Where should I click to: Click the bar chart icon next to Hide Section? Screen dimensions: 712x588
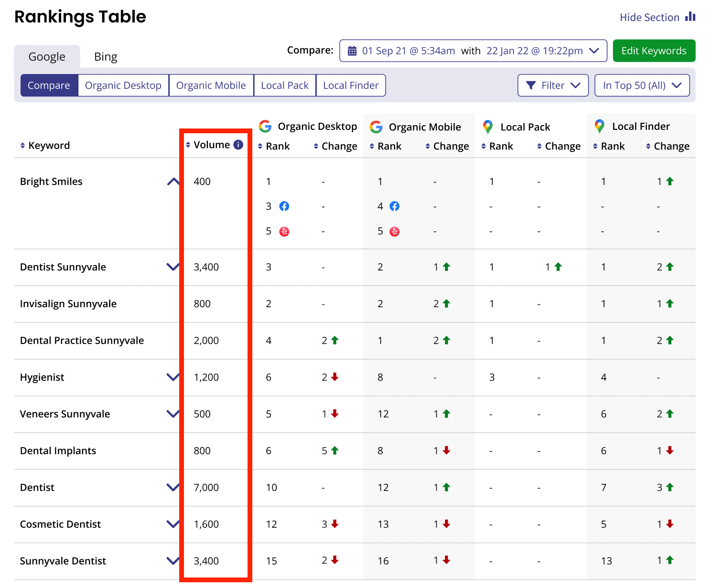coord(691,16)
